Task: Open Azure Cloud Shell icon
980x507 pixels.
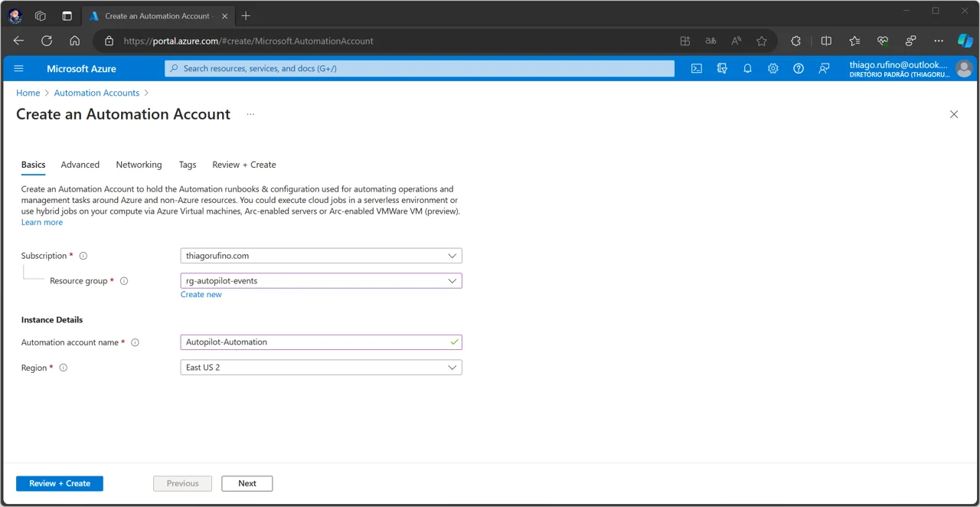Action: click(x=697, y=68)
